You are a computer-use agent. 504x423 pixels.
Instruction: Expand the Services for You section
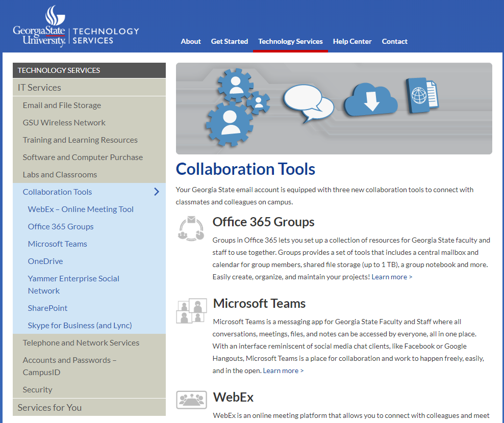click(x=89, y=407)
